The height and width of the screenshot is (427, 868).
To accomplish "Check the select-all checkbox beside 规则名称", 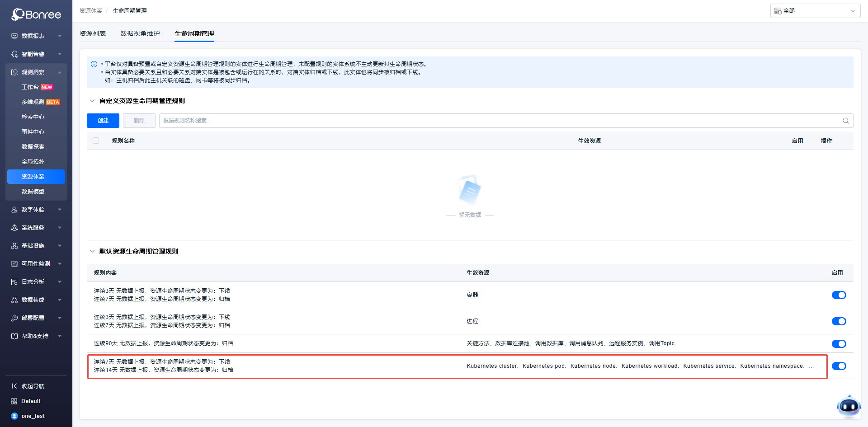I will click(x=96, y=141).
